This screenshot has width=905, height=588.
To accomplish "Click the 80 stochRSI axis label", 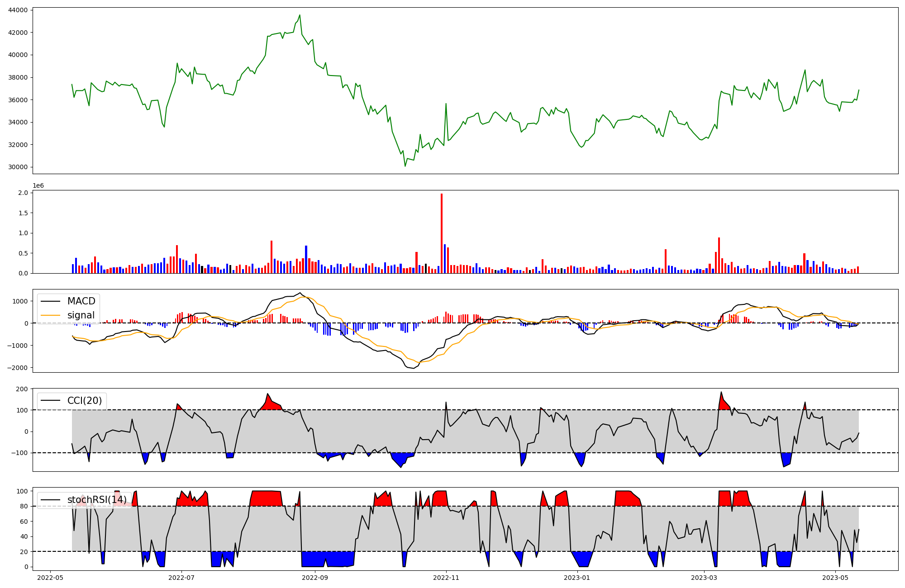I will pos(24,507).
